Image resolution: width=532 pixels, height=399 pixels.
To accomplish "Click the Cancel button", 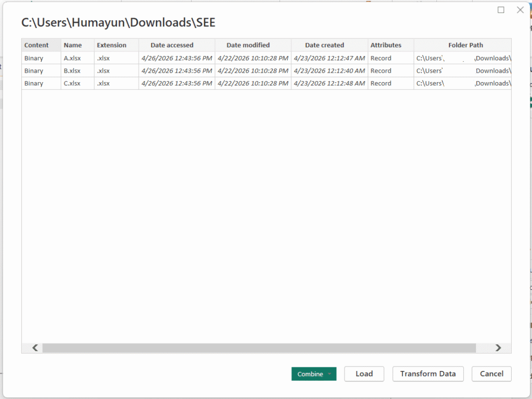I will (x=491, y=374).
